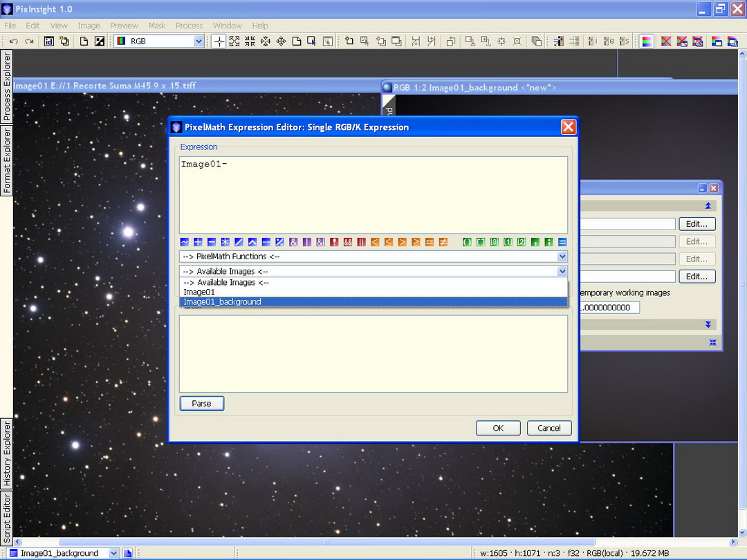Select Image01_background from image list
The width and height of the screenshot is (747, 560).
pyautogui.click(x=373, y=302)
